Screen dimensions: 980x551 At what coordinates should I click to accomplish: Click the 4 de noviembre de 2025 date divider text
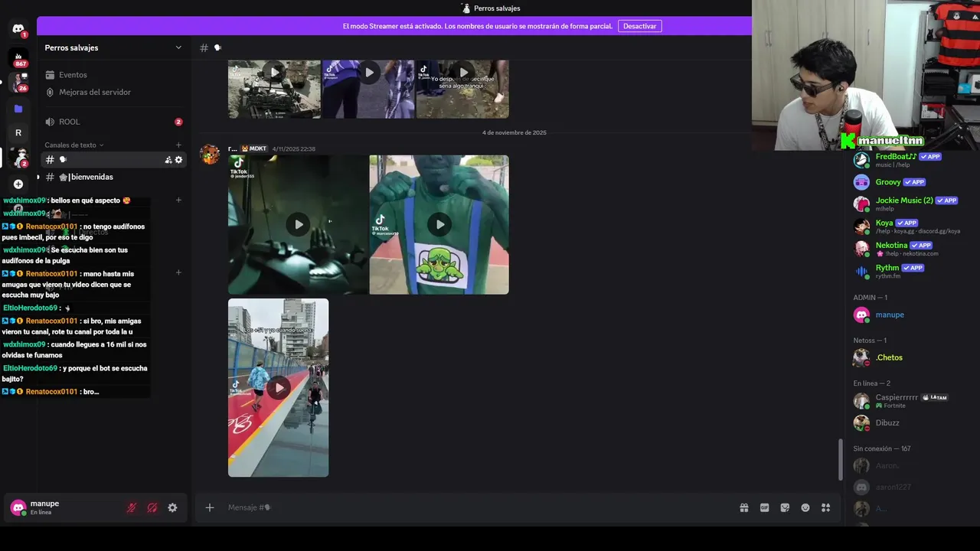(x=514, y=132)
